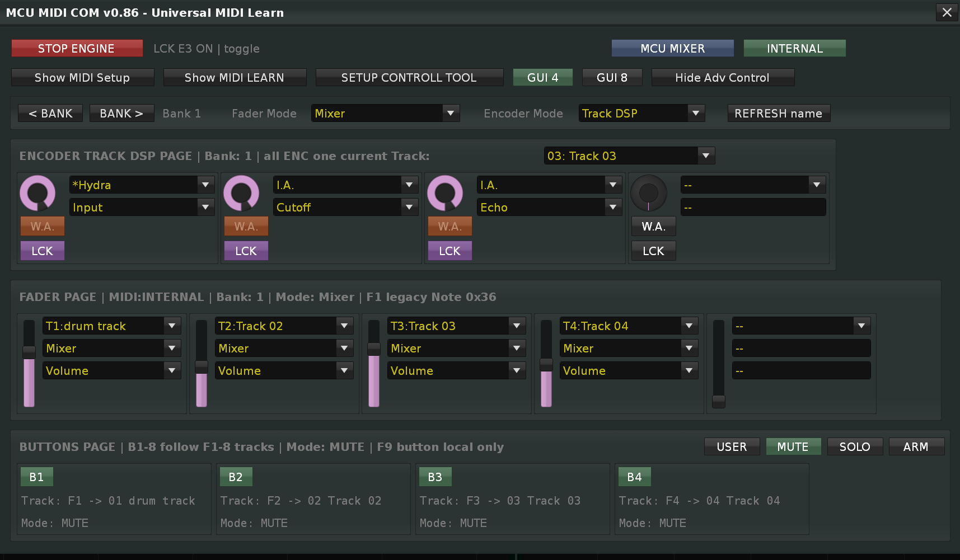Click REFRESH name button
The image size is (960, 560).
[779, 114]
